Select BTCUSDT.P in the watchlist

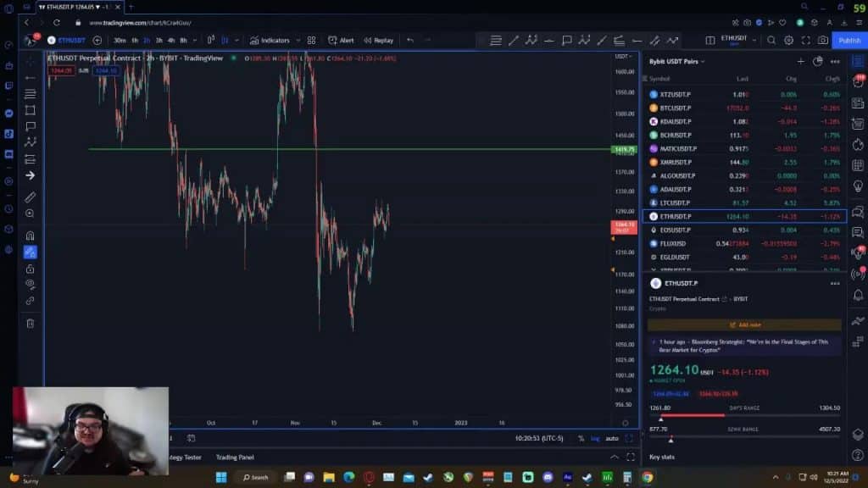[x=675, y=108]
